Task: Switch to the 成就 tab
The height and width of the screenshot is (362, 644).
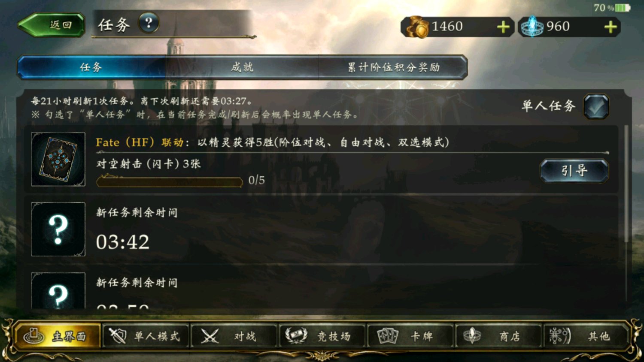Action: tap(242, 67)
